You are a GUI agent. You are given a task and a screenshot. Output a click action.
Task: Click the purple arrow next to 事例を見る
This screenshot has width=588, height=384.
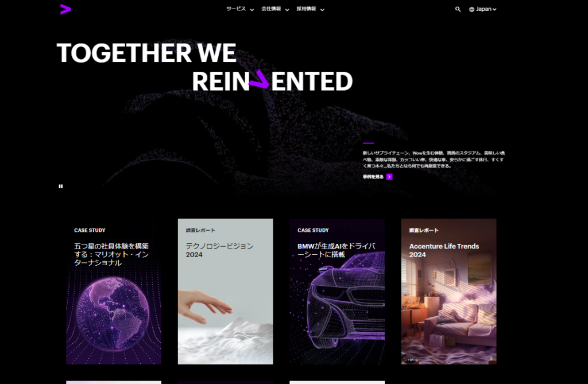[390, 177]
